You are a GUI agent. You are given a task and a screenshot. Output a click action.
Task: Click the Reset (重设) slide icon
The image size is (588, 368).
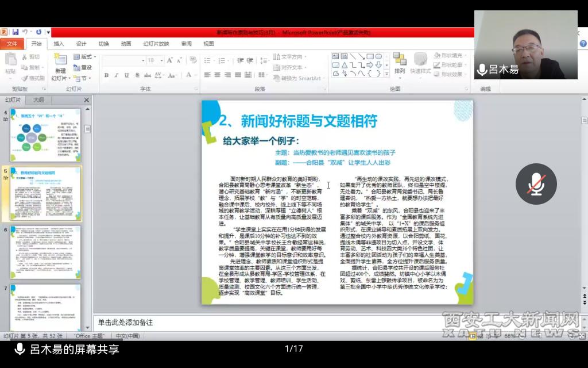click(83, 67)
